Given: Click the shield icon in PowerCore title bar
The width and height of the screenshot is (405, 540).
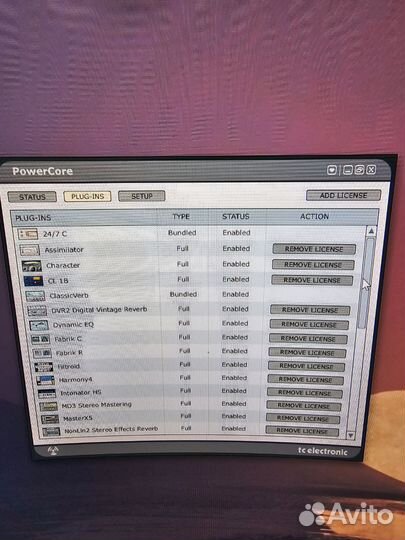Looking at the screenshot, I should (332, 170).
